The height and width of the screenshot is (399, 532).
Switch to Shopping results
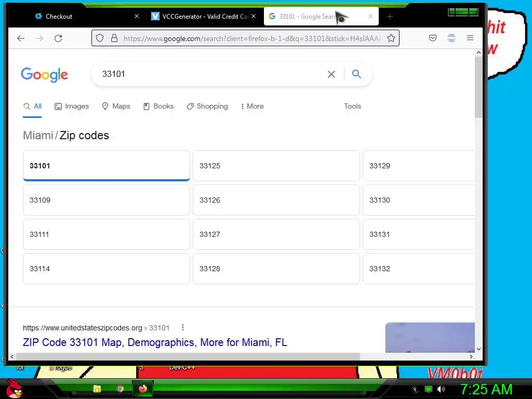click(x=207, y=107)
